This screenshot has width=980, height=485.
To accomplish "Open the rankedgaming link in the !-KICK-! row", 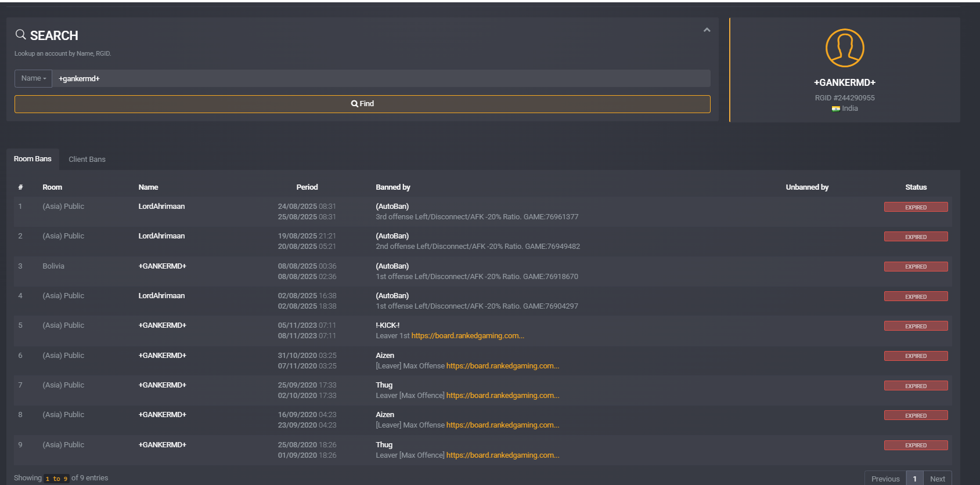I will point(468,336).
